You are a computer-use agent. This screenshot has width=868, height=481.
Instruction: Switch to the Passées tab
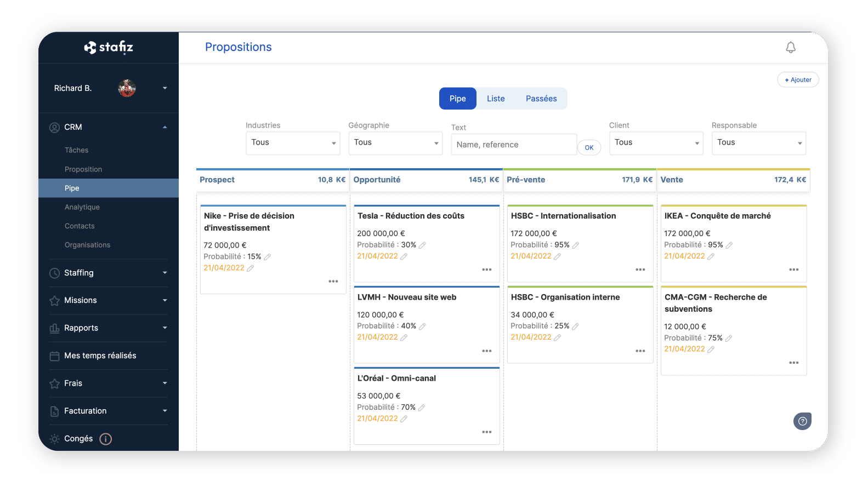pyautogui.click(x=541, y=99)
